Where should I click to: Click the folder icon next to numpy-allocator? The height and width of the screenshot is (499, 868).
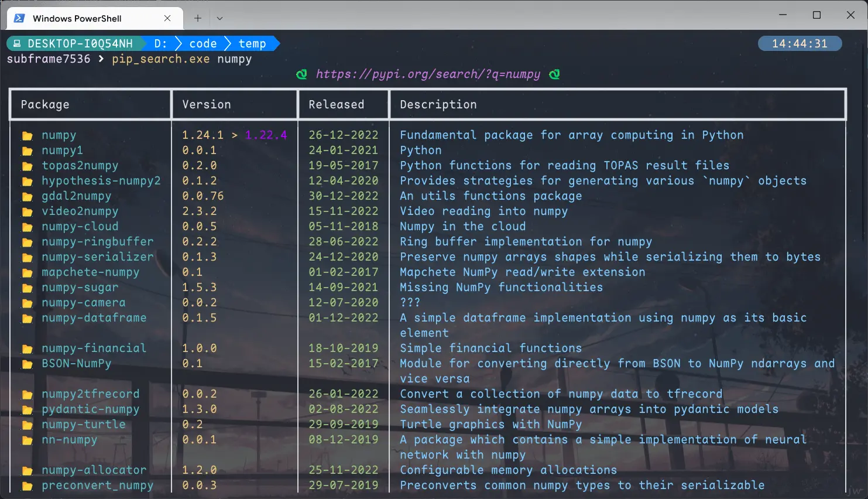tap(27, 471)
